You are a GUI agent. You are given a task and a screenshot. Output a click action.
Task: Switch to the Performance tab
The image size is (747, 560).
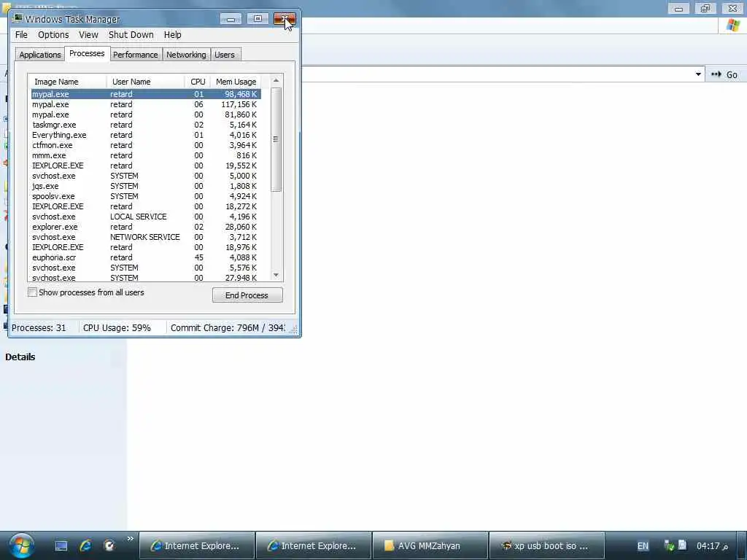coord(135,55)
